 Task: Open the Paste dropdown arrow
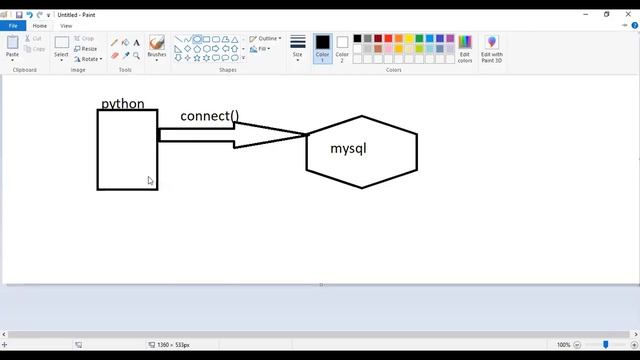click(12, 60)
